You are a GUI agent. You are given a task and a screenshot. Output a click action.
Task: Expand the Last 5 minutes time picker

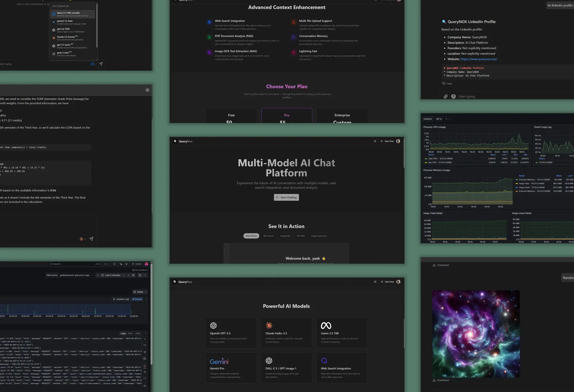click(x=113, y=275)
